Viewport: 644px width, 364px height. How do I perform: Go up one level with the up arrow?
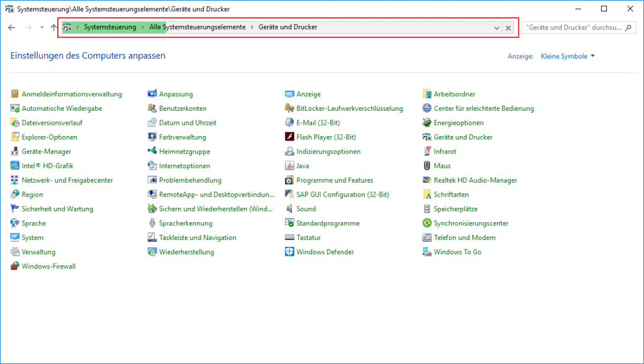(54, 28)
